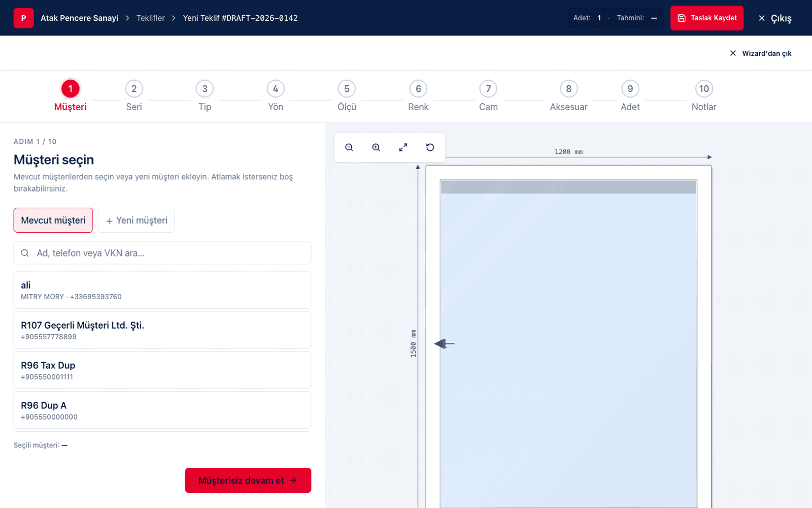Image resolution: width=812 pixels, height=508 pixels.
Task: Click the opening direction arrow on window
Action: [x=445, y=344]
